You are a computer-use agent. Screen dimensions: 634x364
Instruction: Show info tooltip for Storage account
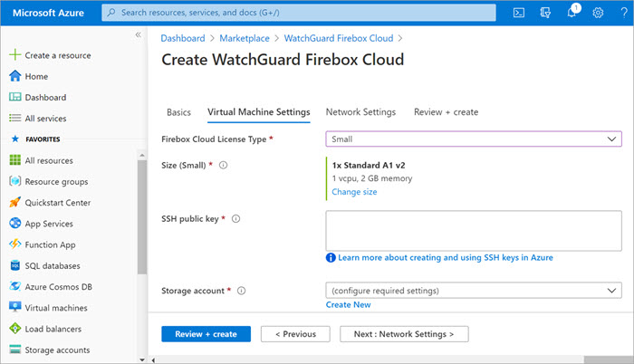click(x=242, y=291)
